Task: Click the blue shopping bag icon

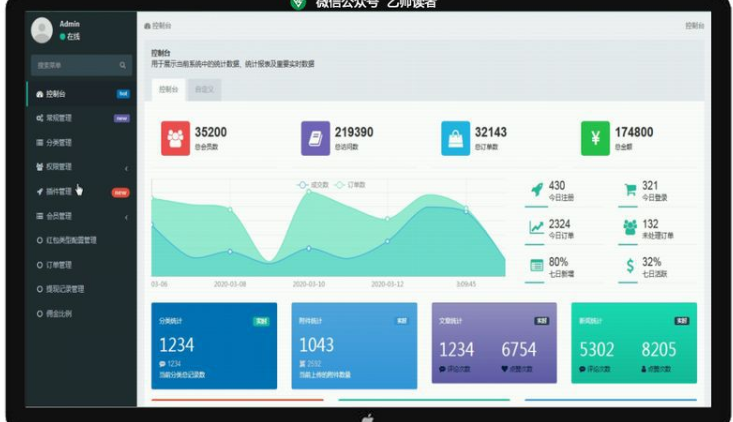Action: [455, 138]
